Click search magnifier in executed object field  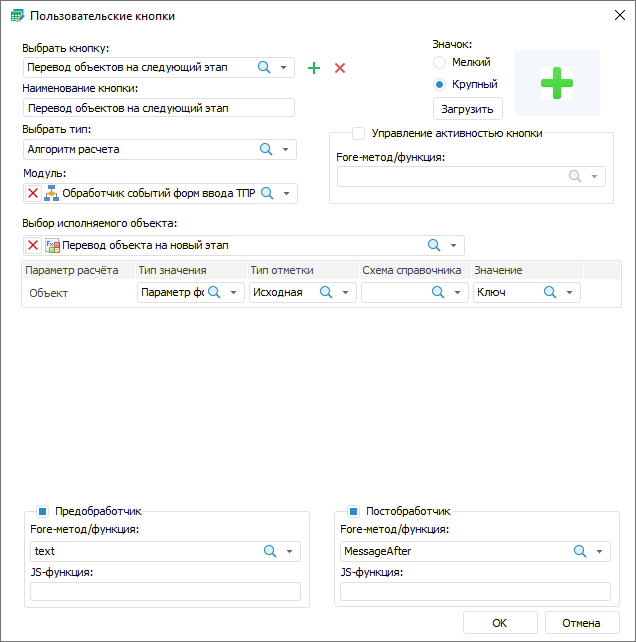pyautogui.click(x=434, y=245)
